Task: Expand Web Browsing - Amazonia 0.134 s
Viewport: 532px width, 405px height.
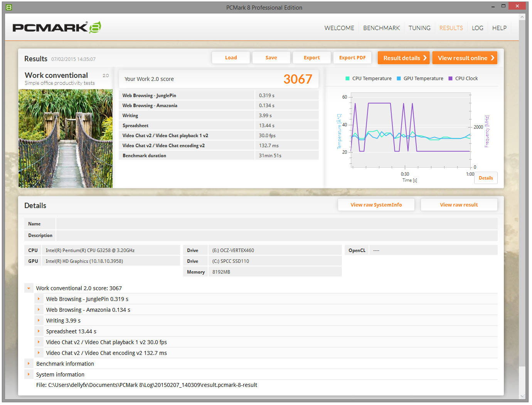Action: pos(39,310)
